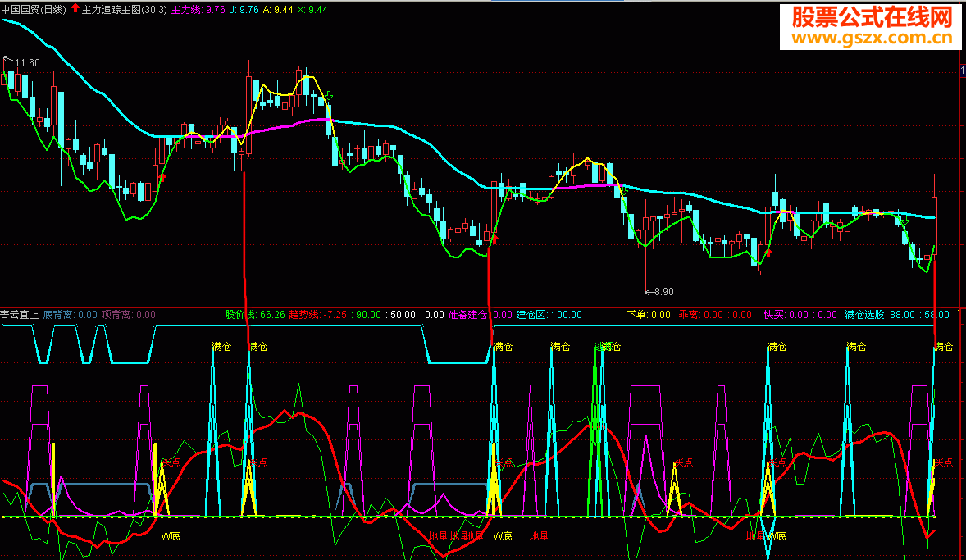Click the red up-arrow beside the chart title

(75, 9)
